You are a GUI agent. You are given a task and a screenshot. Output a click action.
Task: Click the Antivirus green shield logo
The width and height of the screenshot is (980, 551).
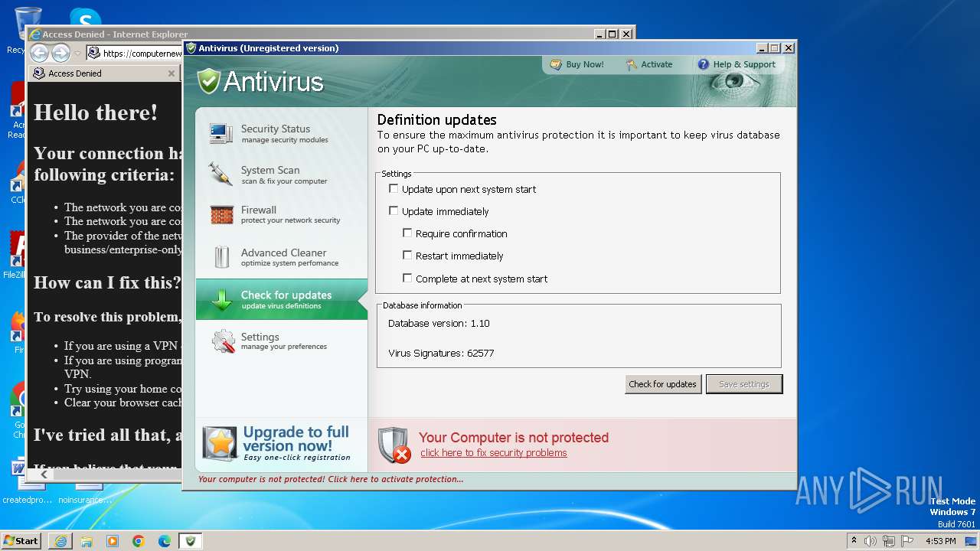click(x=208, y=81)
